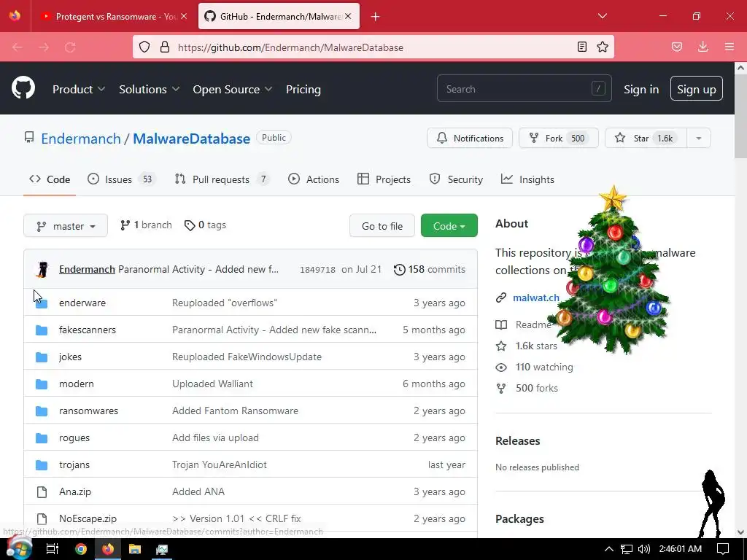Expand the Solutions menu
Viewport: 747px width, 560px height.
click(149, 89)
